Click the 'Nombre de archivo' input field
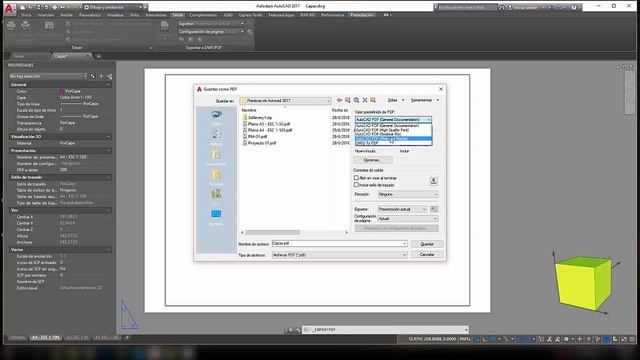This screenshot has width=640, height=360. coord(340,244)
